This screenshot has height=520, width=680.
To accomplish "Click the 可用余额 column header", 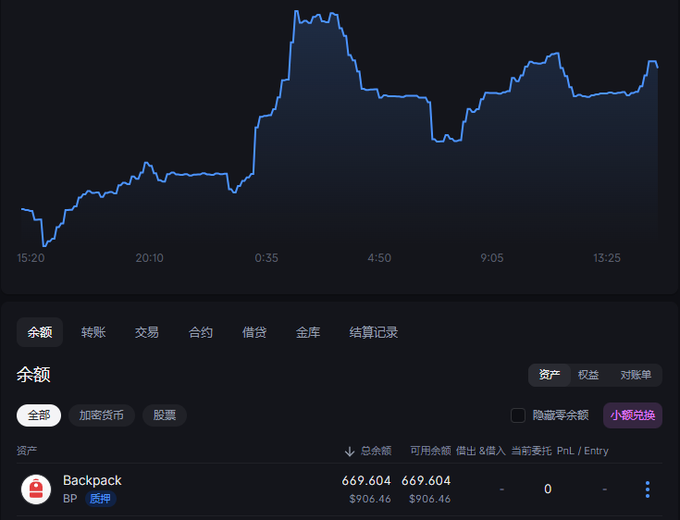I will (431, 451).
